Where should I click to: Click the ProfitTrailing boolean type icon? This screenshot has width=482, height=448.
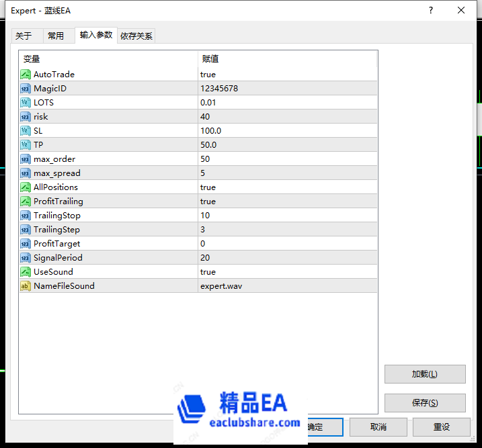click(26, 201)
